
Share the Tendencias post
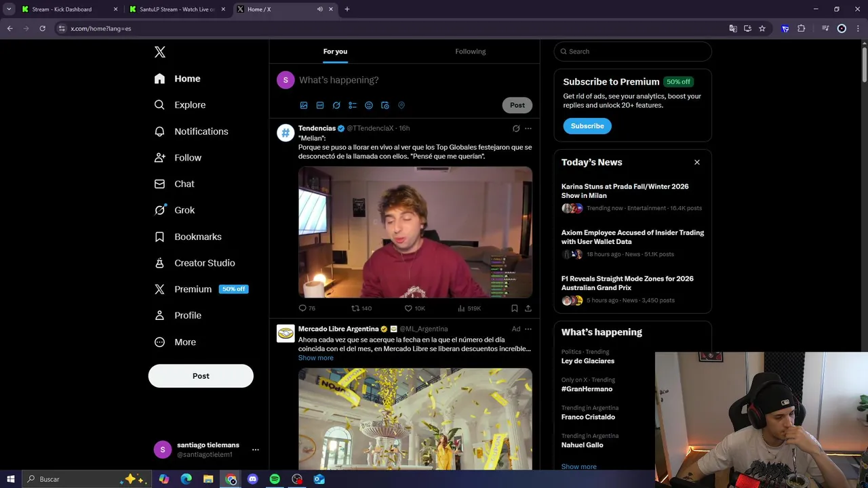[528, 308]
